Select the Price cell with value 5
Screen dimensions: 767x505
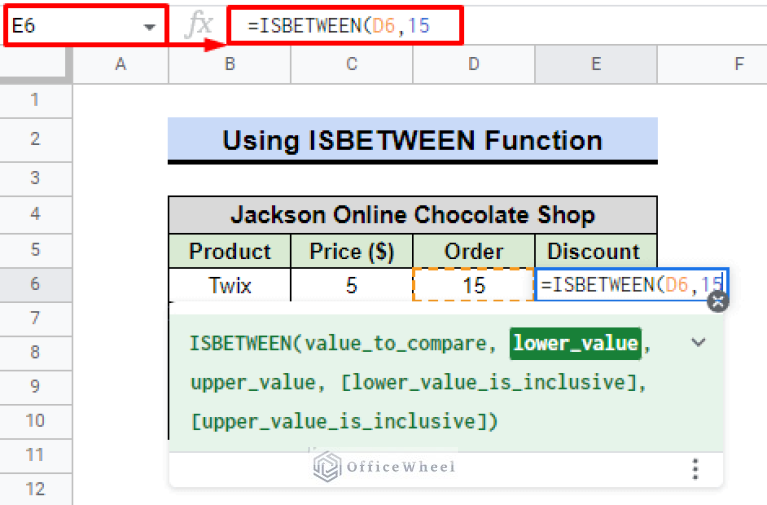[351, 285]
